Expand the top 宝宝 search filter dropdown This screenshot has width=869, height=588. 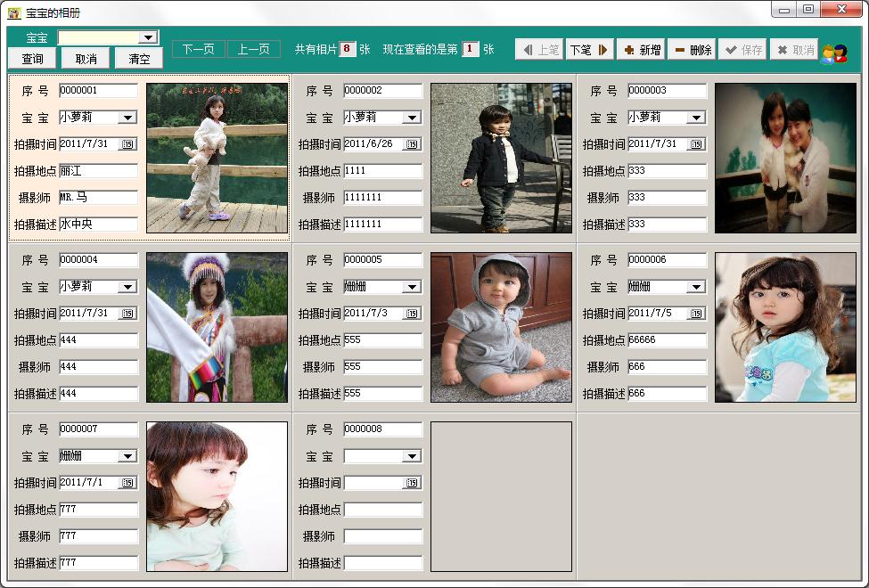[149, 37]
